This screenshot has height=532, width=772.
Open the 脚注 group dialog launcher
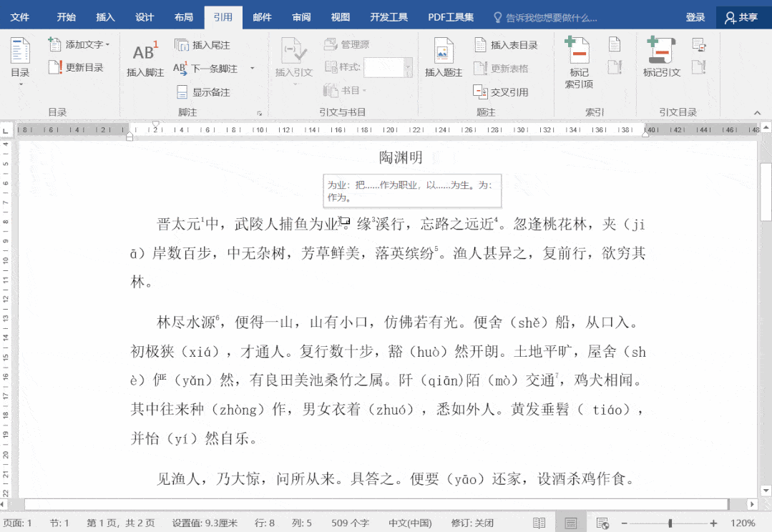click(260, 113)
